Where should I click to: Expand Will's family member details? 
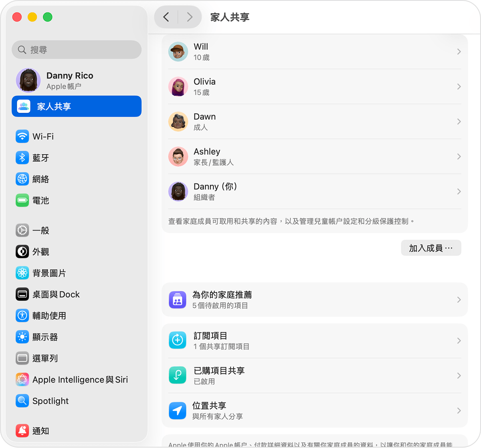click(459, 51)
